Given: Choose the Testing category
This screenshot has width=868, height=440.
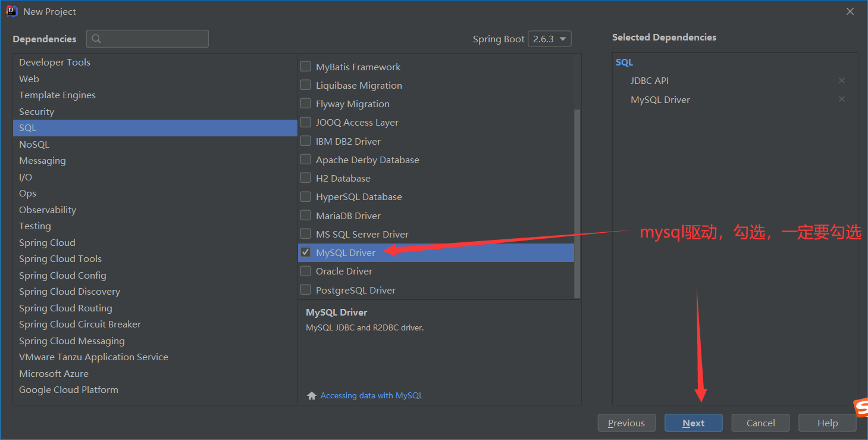Looking at the screenshot, I should pyautogui.click(x=155, y=226).
